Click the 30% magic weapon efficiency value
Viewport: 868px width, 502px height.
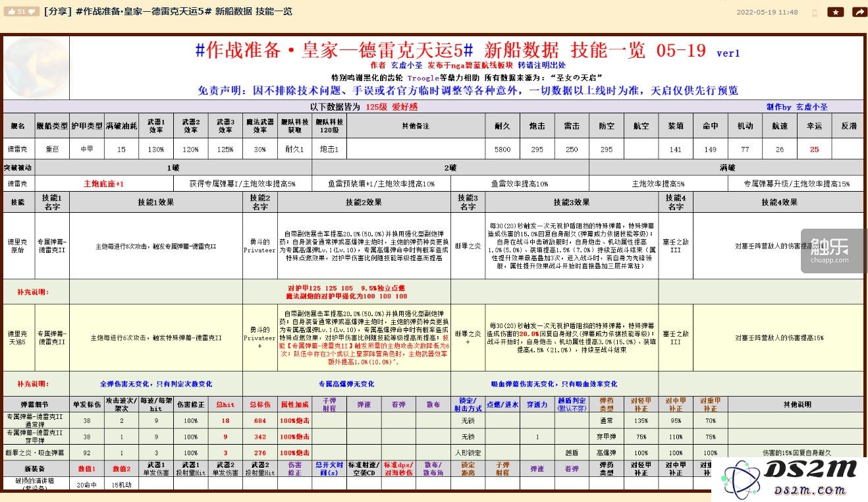click(259, 150)
